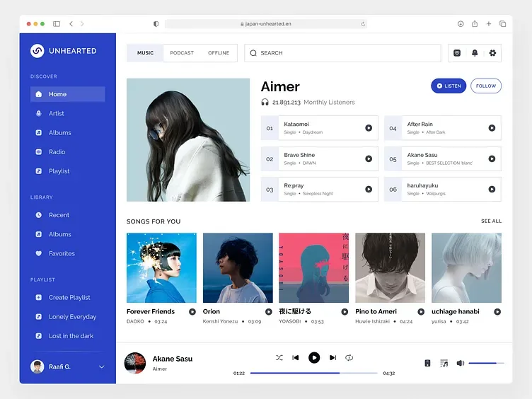Play Pino to Ameri

[421, 311]
